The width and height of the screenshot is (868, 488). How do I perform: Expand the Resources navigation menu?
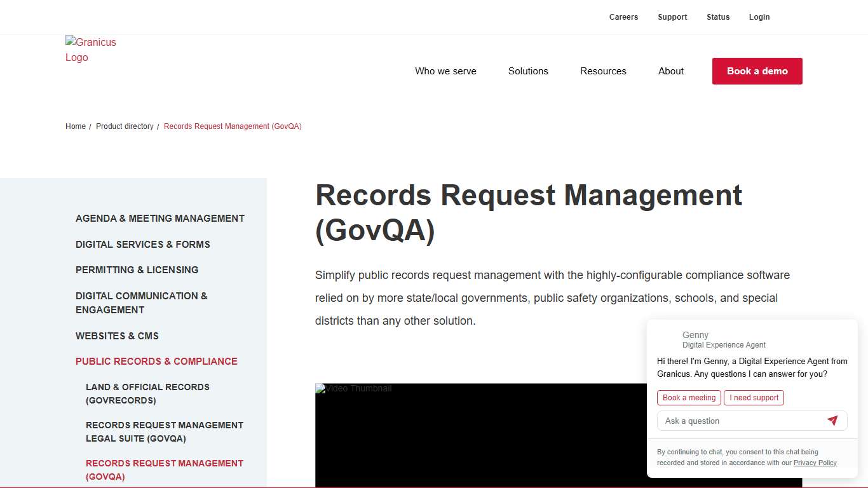(603, 71)
